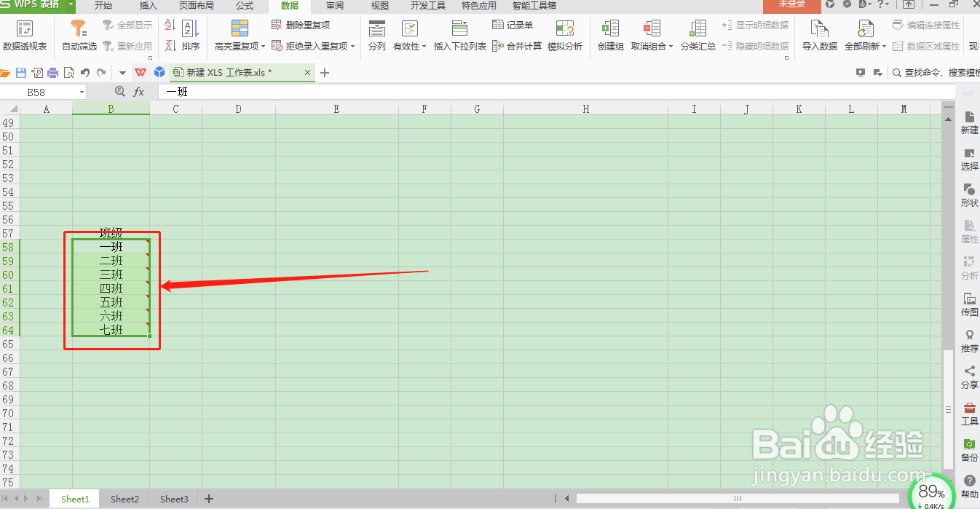Open 分类汇总 subtotal tool

coord(698,36)
